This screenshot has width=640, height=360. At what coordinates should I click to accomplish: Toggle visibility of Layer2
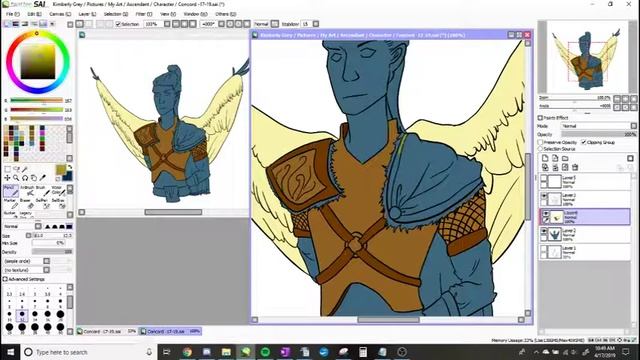pyautogui.click(x=544, y=231)
